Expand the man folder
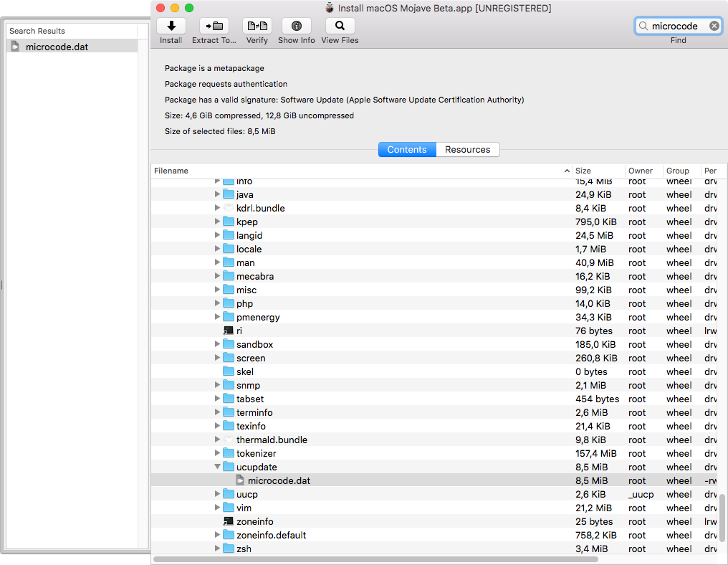This screenshot has height=565, width=728. [x=217, y=262]
